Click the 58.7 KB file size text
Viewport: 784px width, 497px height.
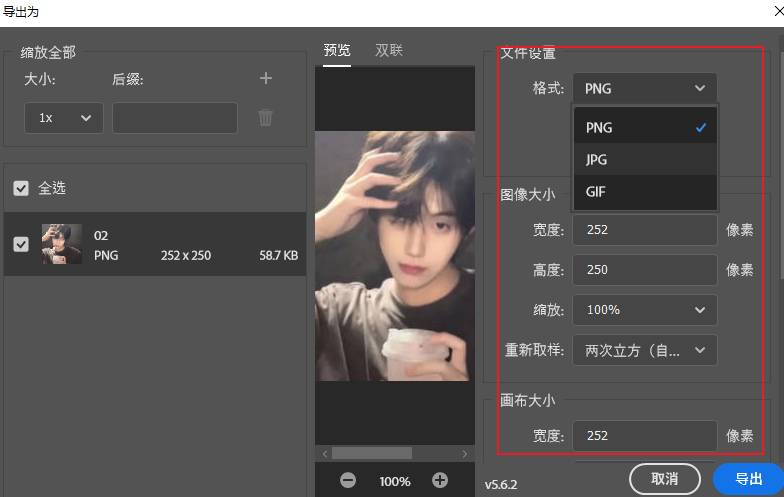278,256
